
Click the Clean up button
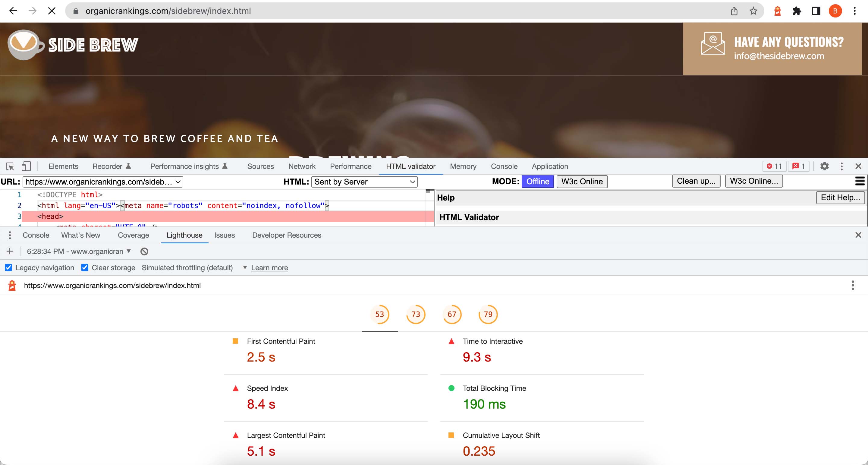pyautogui.click(x=696, y=181)
